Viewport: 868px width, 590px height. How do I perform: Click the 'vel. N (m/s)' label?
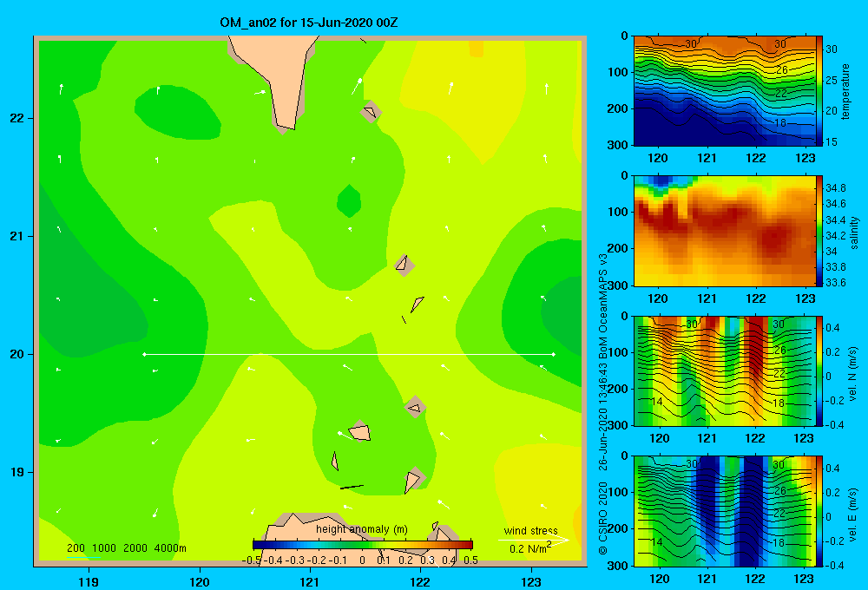point(853,374)
